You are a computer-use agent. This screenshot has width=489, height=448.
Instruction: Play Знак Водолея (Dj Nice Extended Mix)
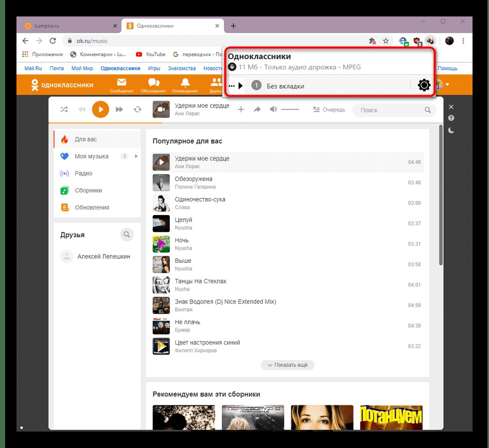click(x=288, y=306)
